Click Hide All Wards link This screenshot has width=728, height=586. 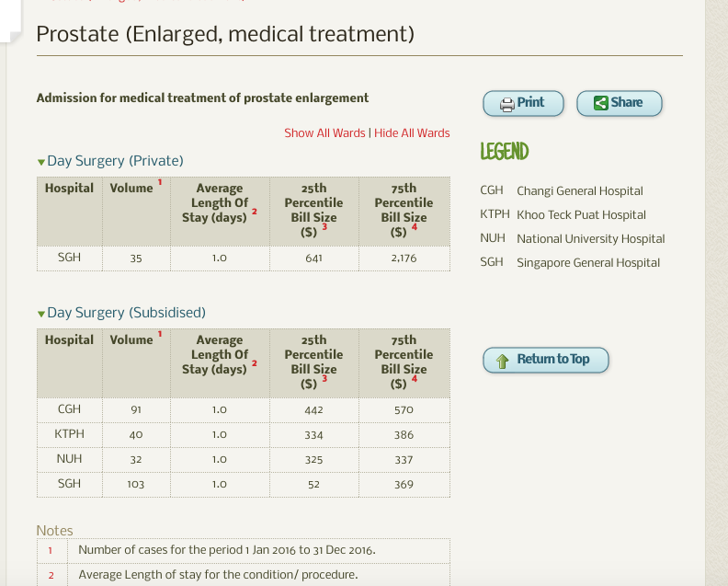pos(412,133)
